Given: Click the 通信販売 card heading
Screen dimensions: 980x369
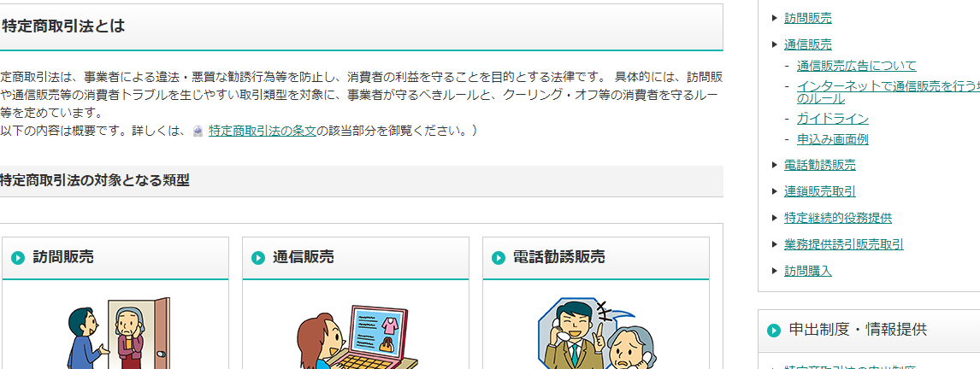Looking at the screenshot, I should (303, 257).
